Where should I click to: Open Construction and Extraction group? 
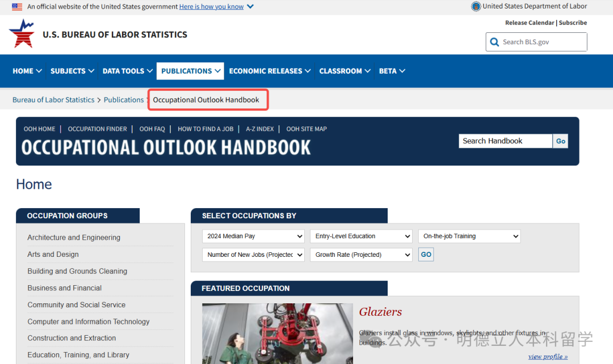click(72, 338)
